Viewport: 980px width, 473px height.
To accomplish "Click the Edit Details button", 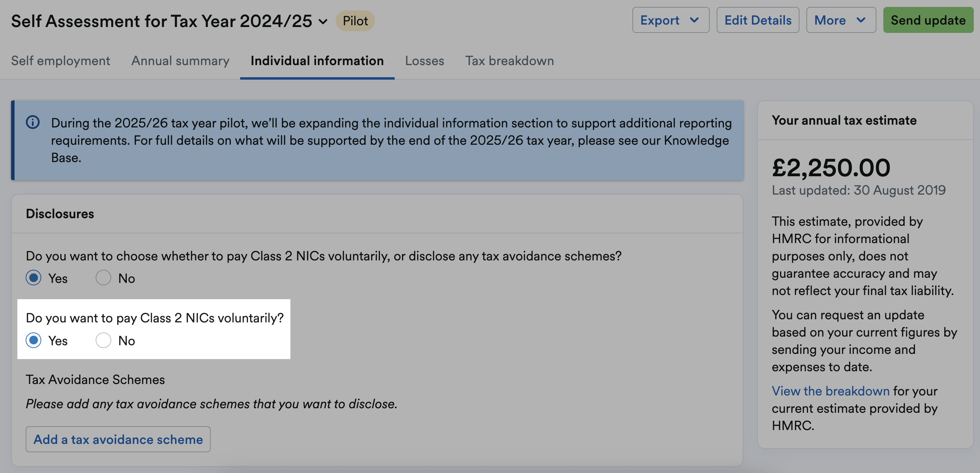I will click(x=758, y=20).
